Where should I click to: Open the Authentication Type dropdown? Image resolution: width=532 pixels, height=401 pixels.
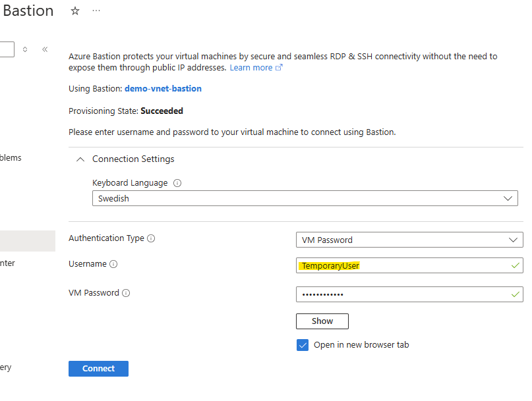click(409, 240)
